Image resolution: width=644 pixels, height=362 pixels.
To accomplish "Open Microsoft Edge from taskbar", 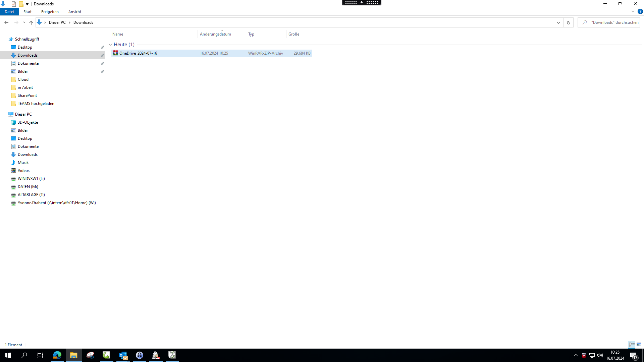I will (x=57, y=355).
